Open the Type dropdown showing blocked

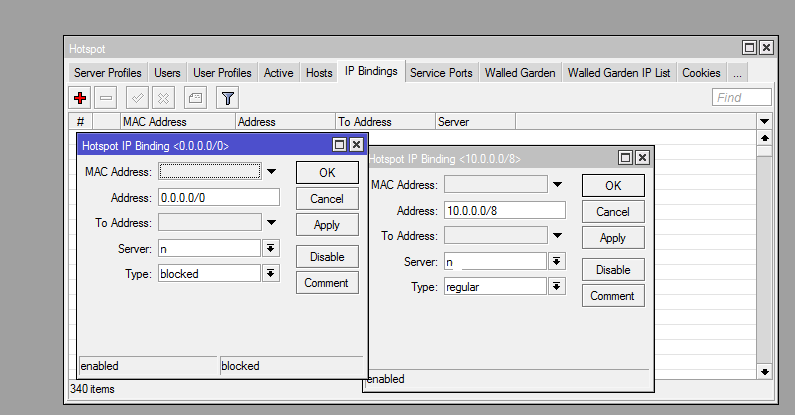[271, 274]
